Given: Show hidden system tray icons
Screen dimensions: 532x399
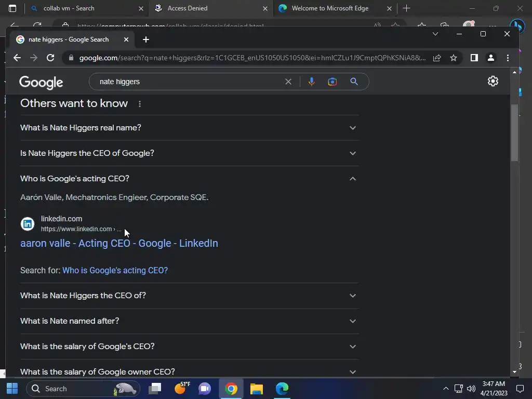Looking at the screenshot, I should pos(446,389).
